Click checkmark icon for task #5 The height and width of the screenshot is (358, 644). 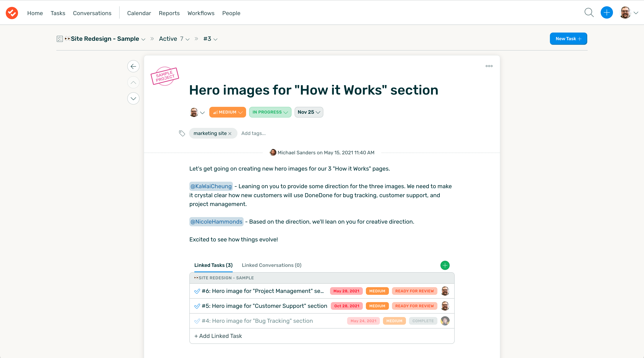coord(197,306)
